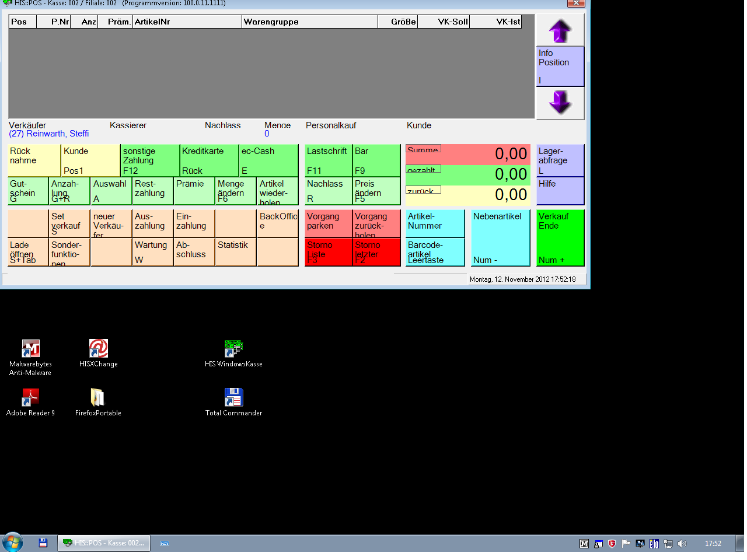Screen dimensions: 747x560
Task: Click the red Storno letzter button
Action: (x=376, y=252)
